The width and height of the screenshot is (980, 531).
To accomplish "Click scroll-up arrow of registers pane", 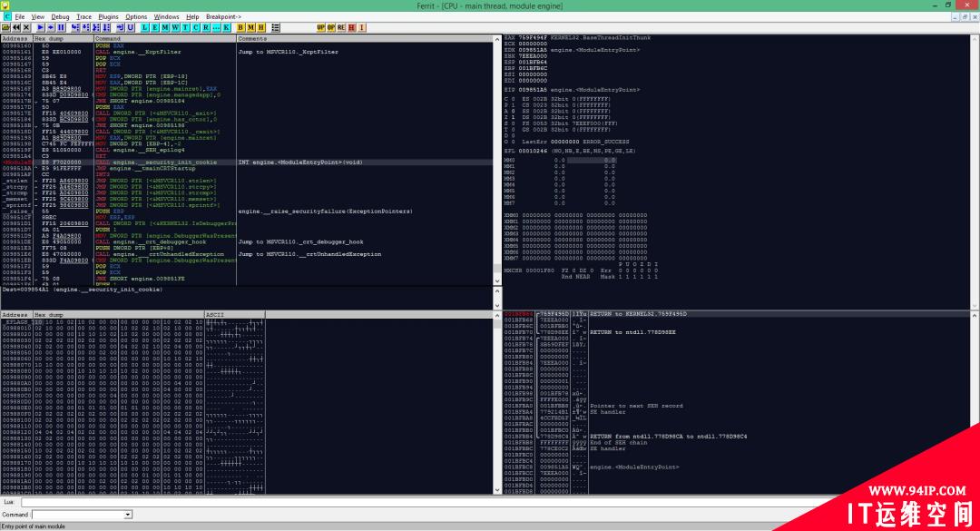I will coord(975,39).
